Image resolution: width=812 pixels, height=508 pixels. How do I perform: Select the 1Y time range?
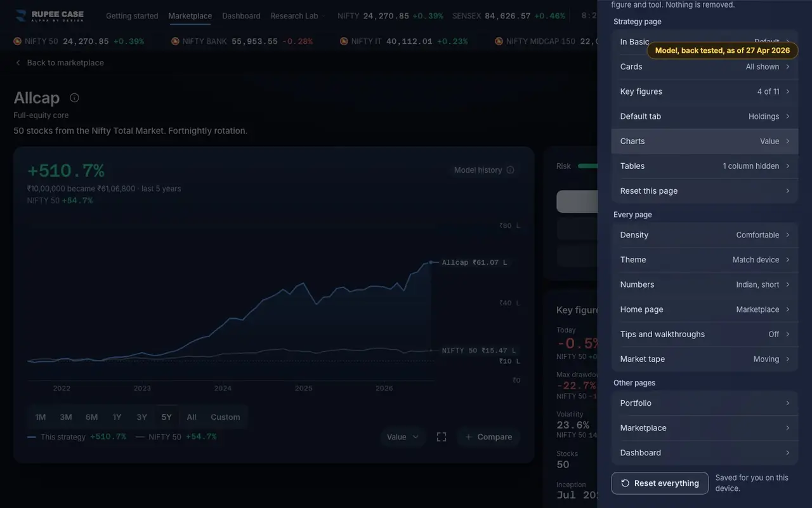[x=117, y=417]
